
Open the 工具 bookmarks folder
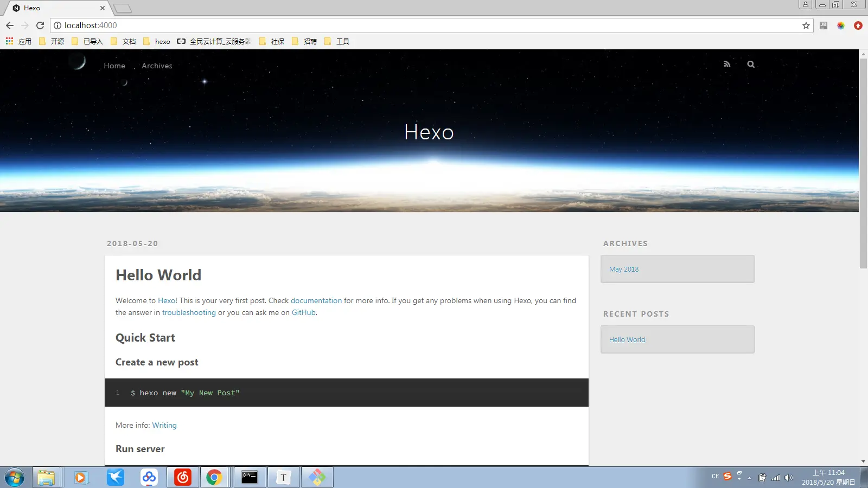pos(337,41)
